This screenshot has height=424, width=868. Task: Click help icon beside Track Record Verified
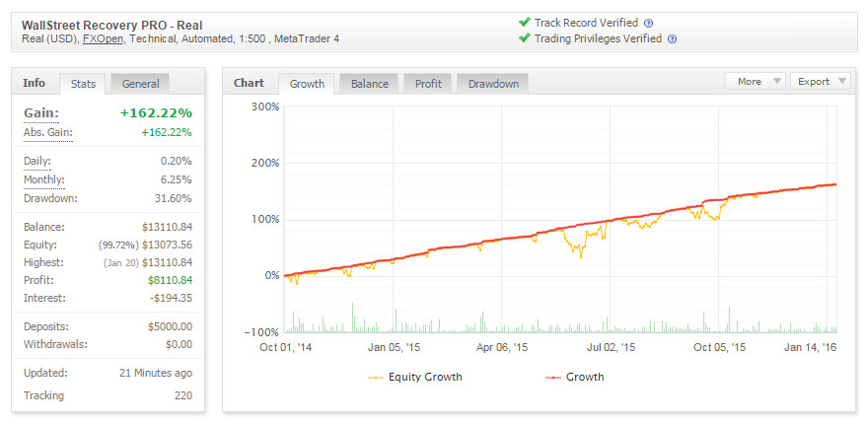click(x=649, y=24)
